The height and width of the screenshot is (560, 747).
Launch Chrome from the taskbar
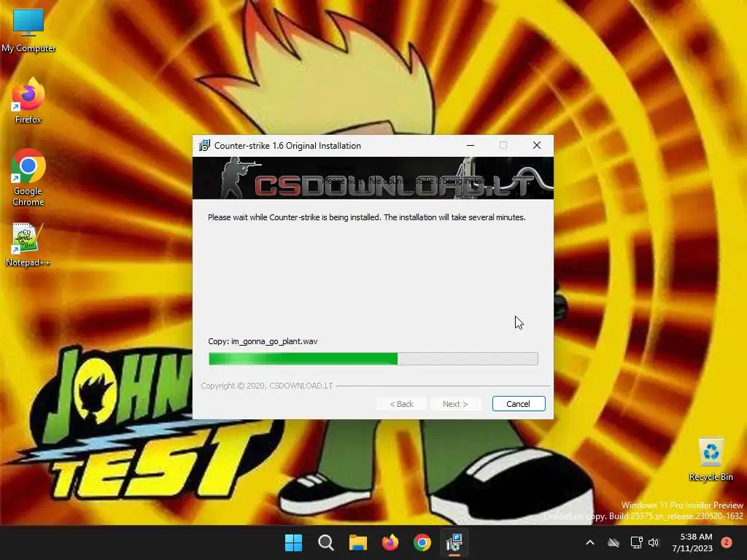pos(422,542)
